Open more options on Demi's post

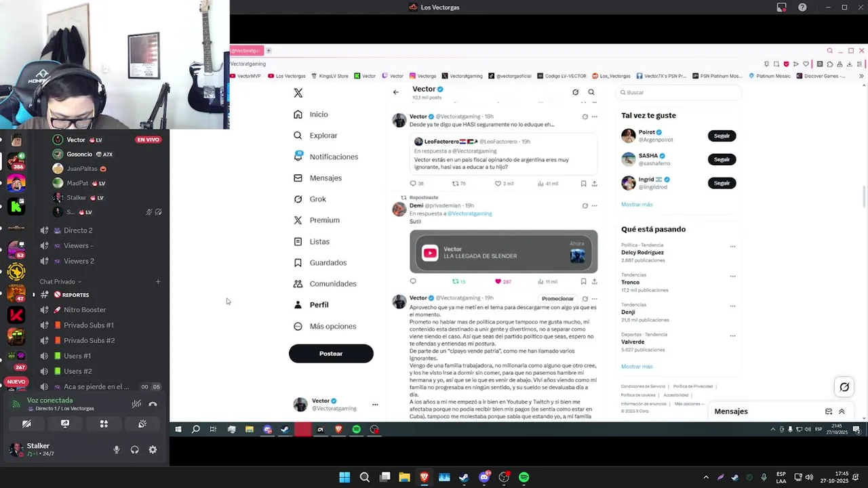coord(595,205)
